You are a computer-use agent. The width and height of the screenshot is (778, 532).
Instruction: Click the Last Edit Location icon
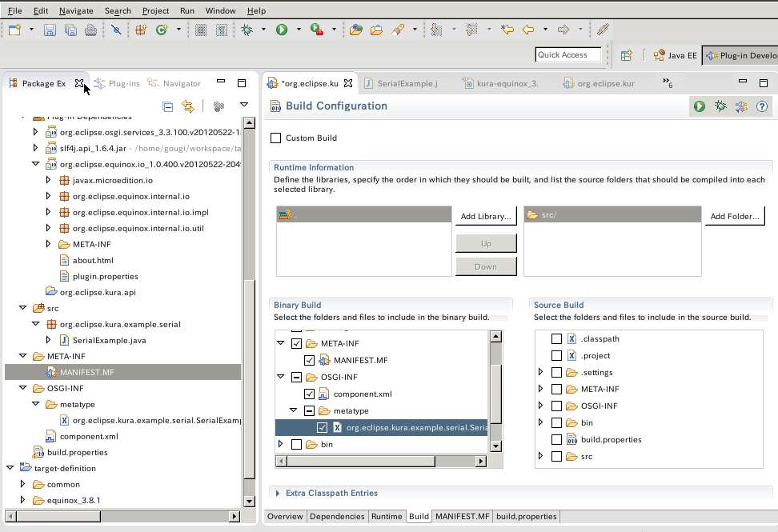coord(507,30)
